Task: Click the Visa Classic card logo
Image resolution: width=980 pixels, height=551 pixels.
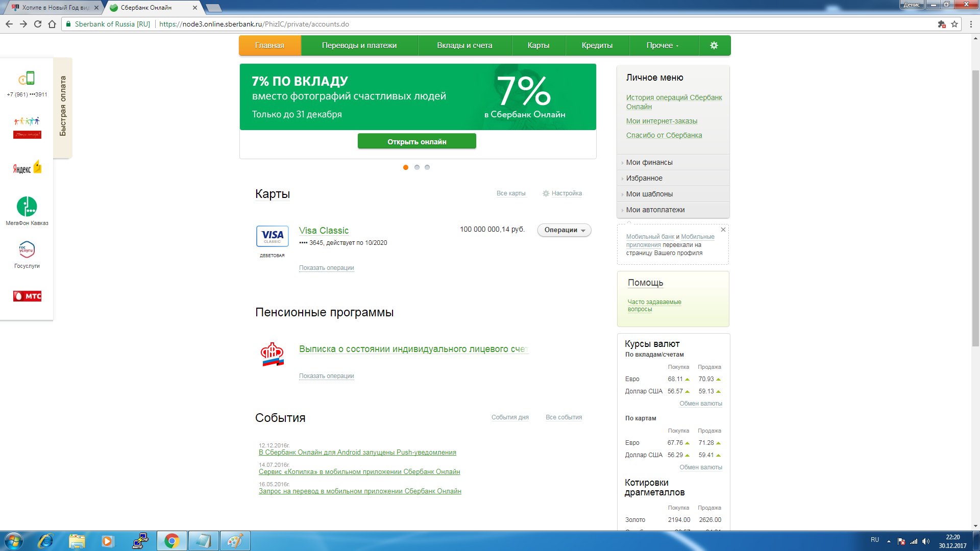Action: [272, 236]
